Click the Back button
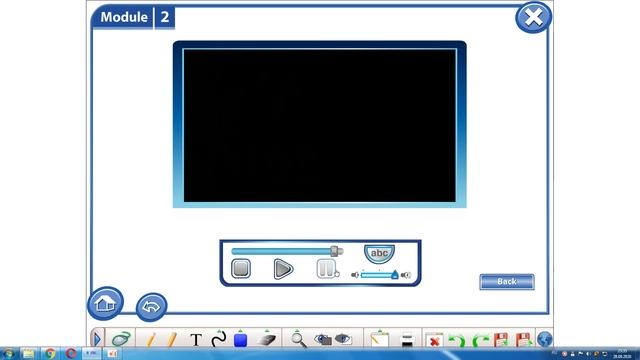The width and height of the screenshot is (640, 360). click(507, 282)
